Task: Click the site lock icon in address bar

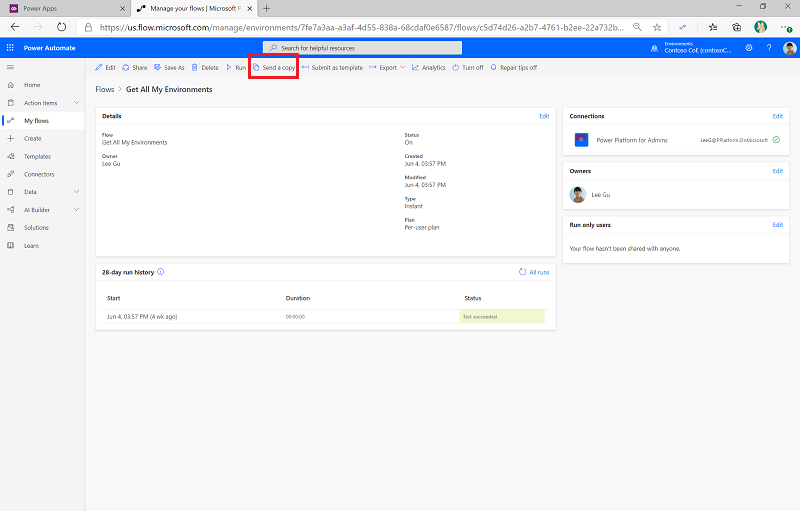Action: [88, 28]
